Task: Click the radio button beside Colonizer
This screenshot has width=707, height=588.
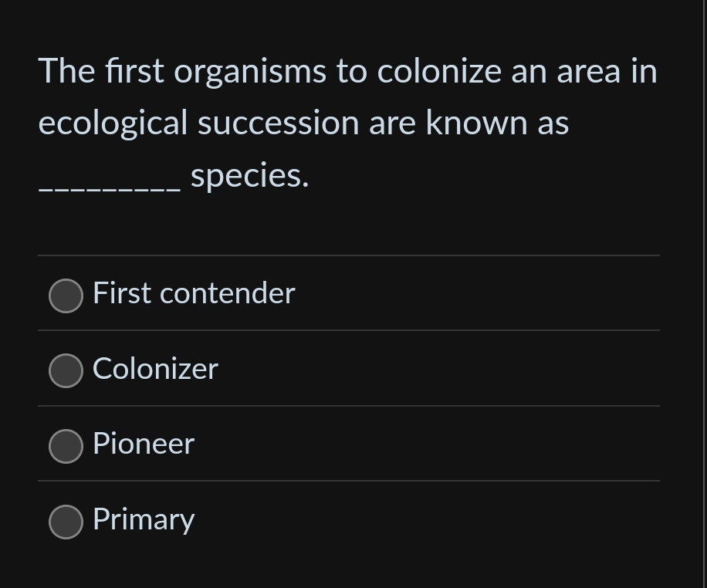Action: (x=66, y=370)
